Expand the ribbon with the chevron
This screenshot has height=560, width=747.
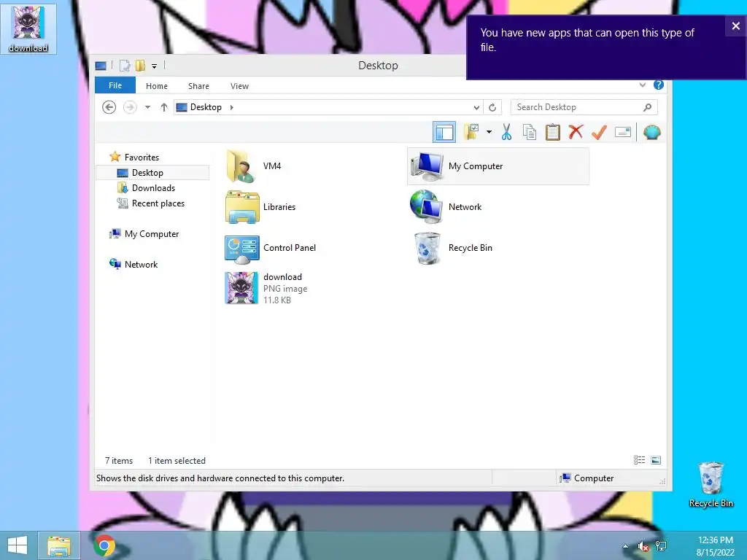642,85
